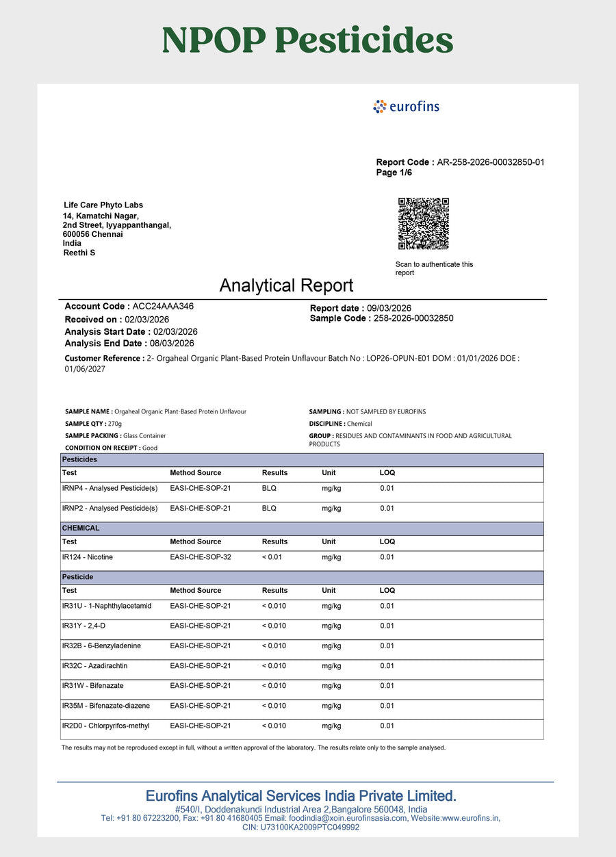Click the 'IR124 - Nicotine' test cell
The image size is (616, 857).
click(87, 557)
